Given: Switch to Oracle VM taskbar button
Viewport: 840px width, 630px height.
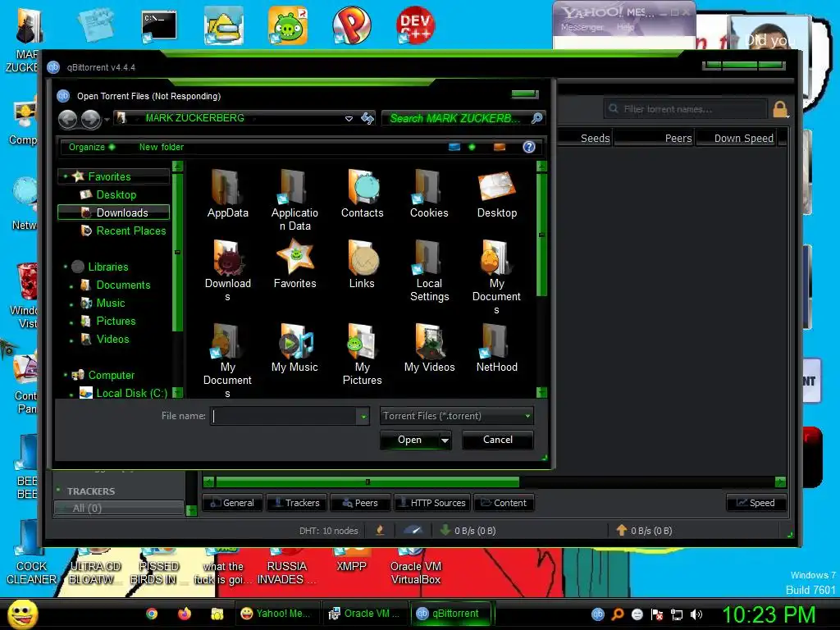Looking at the screenshot, I should [x=364, y=614].
